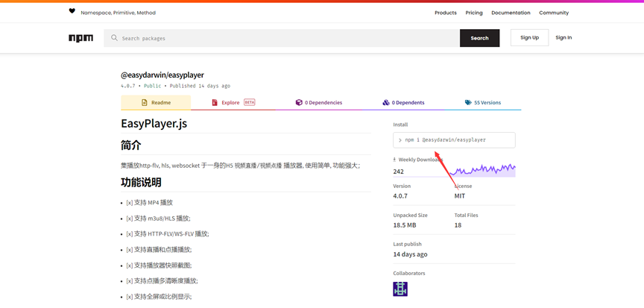Click the BETA badge on Explore tab
The image size is (644, 308).
249,102
